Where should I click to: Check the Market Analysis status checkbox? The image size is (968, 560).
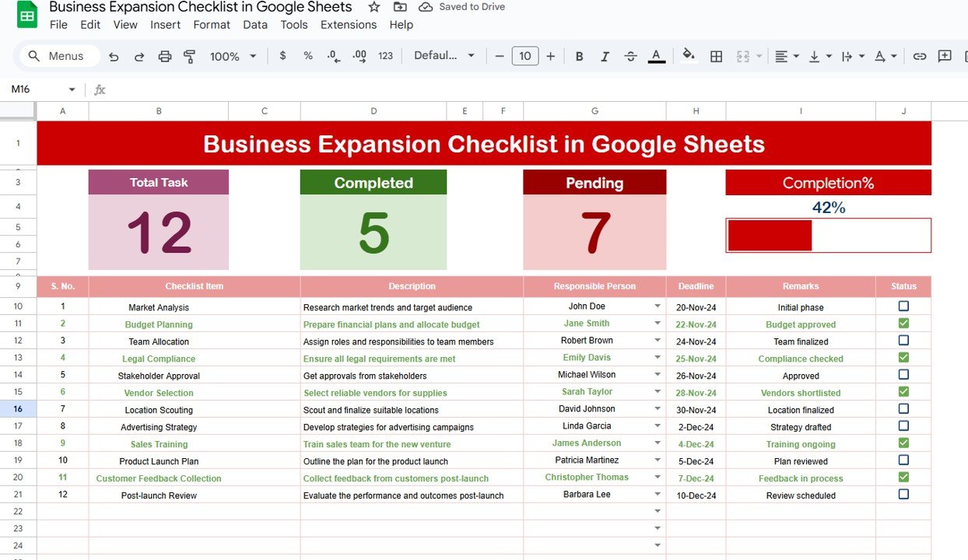(903, 306)
